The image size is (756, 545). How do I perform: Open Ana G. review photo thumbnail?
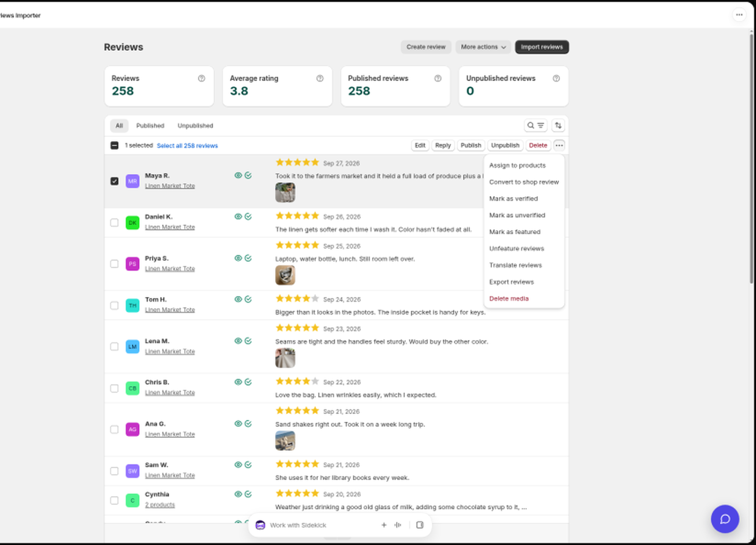click(x=285, y=441)
